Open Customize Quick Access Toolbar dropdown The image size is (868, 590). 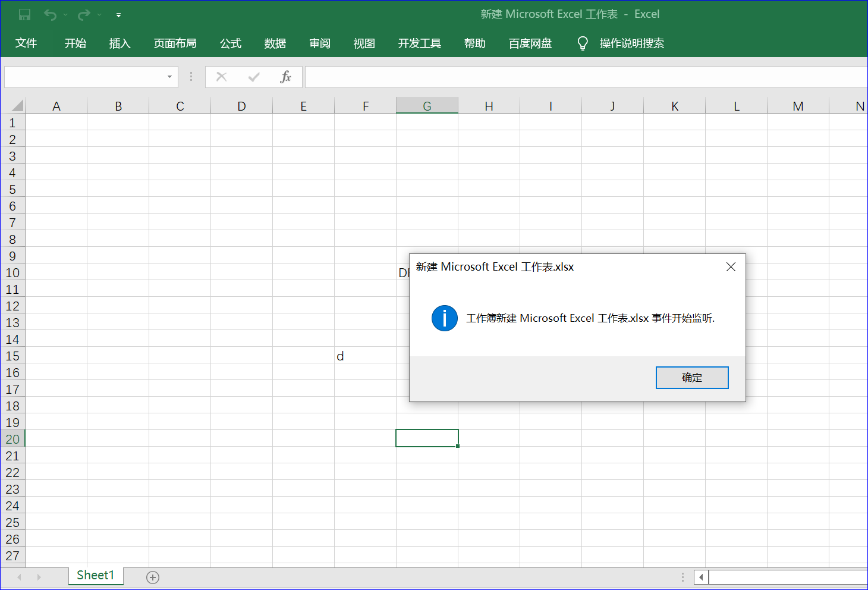(118, 15)
